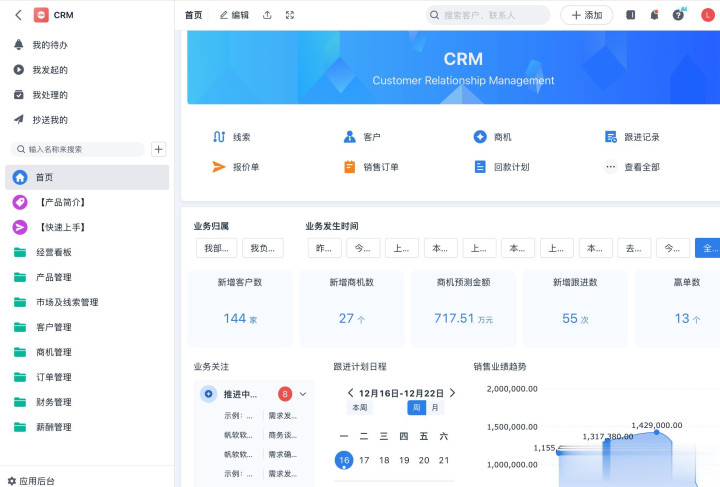Open the 客户 (Customers) shortcut icon
720x487 pixels.
(349, 137)
